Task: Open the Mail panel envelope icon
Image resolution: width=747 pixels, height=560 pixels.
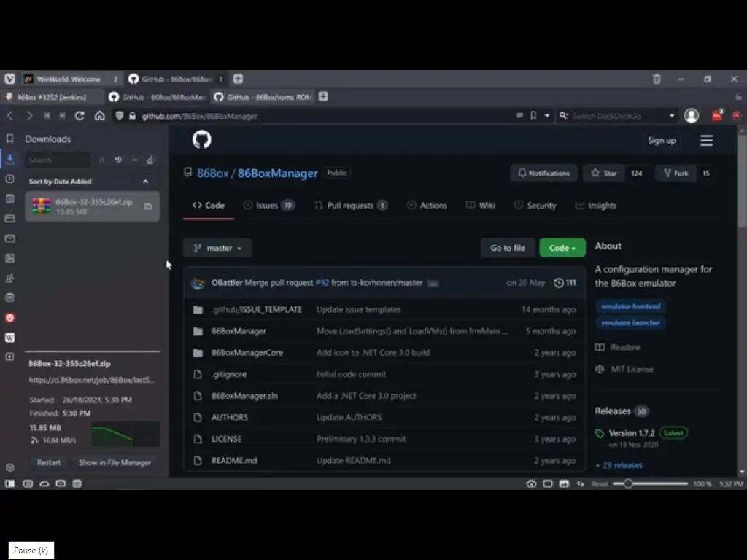Action: (x=9, y=238)
